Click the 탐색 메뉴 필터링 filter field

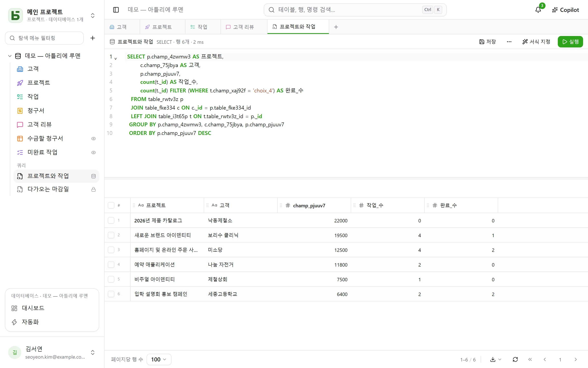45,38
